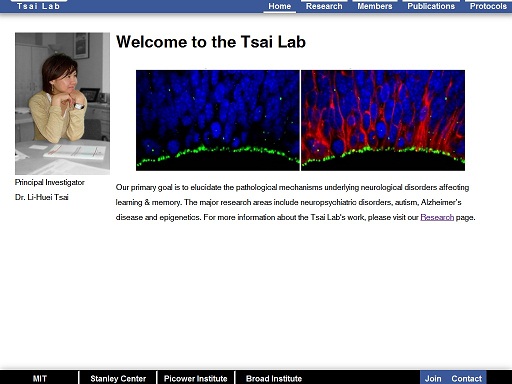Click the Contact button in footer

[x=466, y=378]
